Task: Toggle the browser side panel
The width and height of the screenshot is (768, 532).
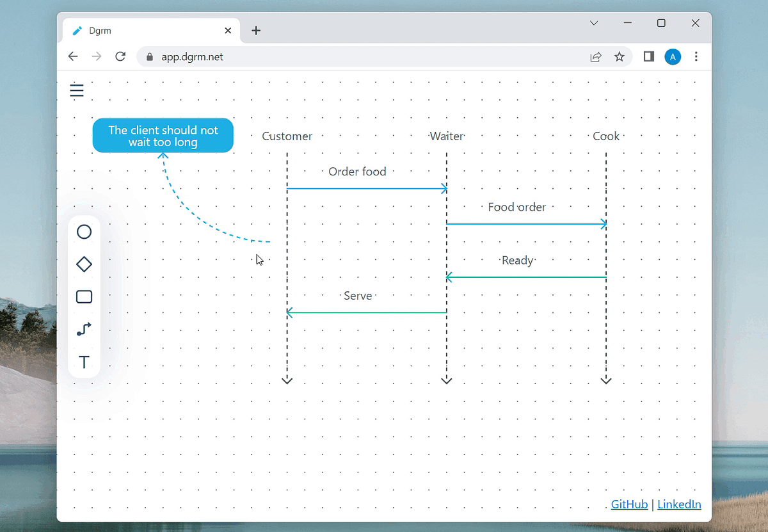Action: pos(648,56)
